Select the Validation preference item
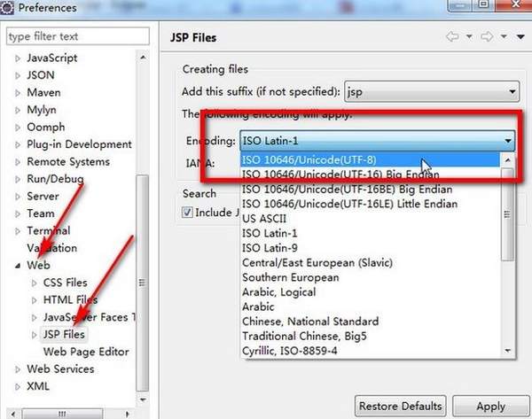532x419 pixels. pyautogui.click(x=52, y=248)
